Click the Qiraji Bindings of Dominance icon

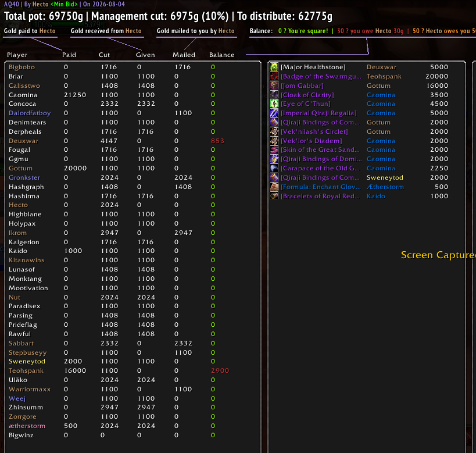274,159
